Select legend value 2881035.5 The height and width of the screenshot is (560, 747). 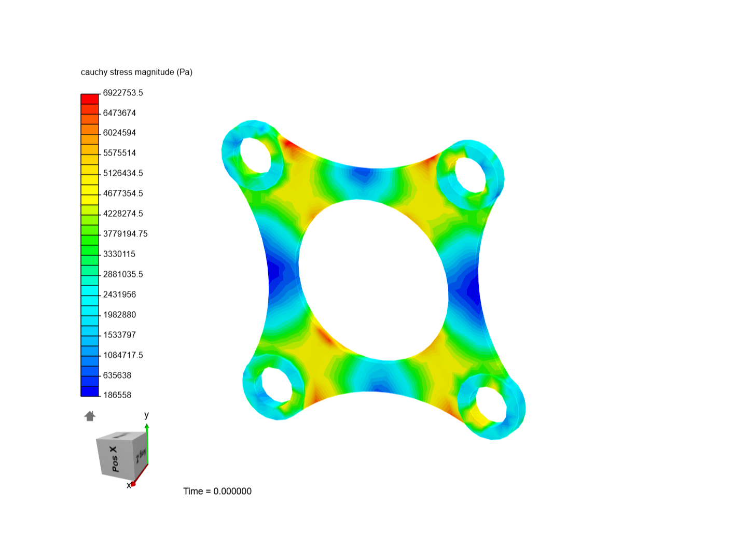click(x=123, y=274)
